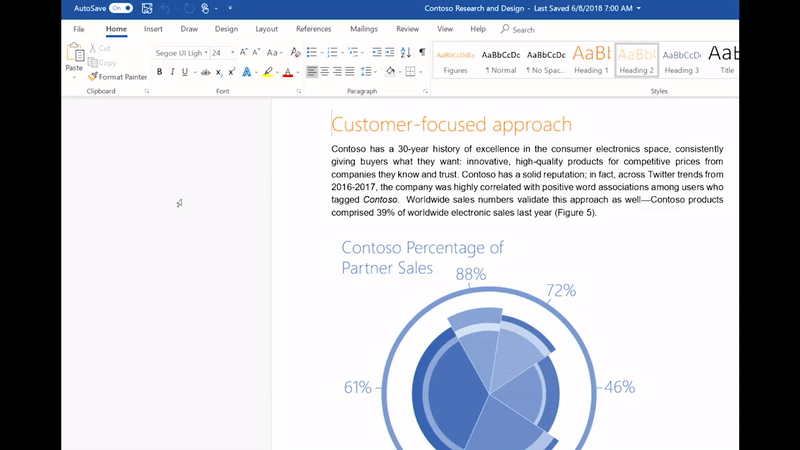Click Decrease Font Size icon
The width and height of the screenshot is (800, 450).
tap(256, 53)
